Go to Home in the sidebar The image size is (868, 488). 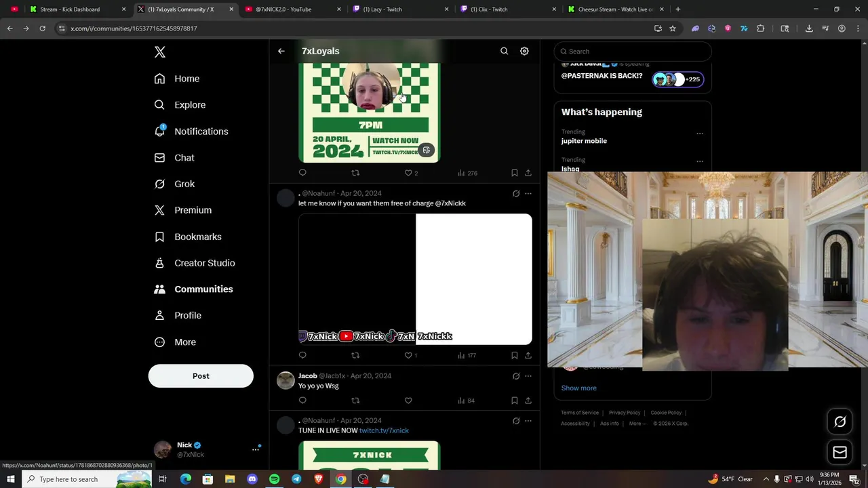pos(177,79)
